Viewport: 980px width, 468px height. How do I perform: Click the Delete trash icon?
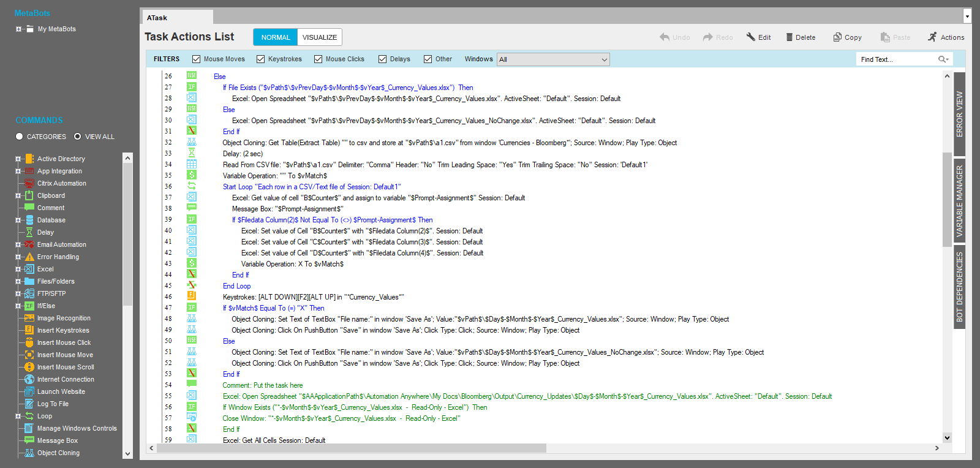pyautogui.click(x=790, y=37)
